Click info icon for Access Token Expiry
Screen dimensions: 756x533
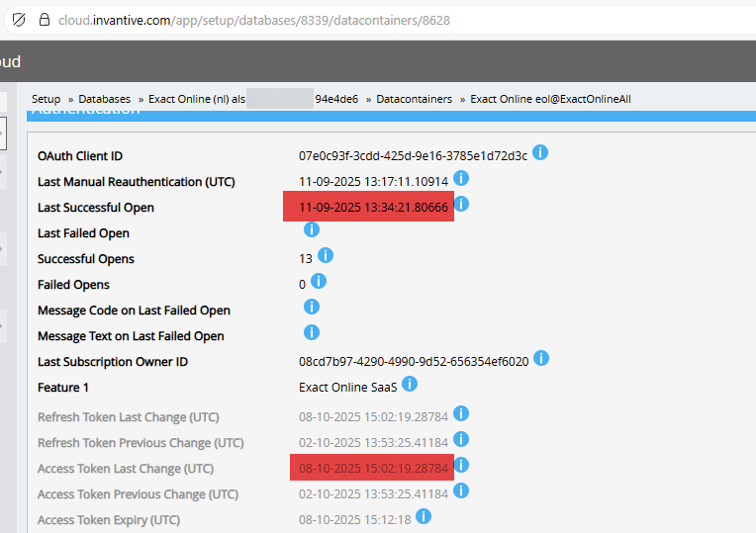424,517
